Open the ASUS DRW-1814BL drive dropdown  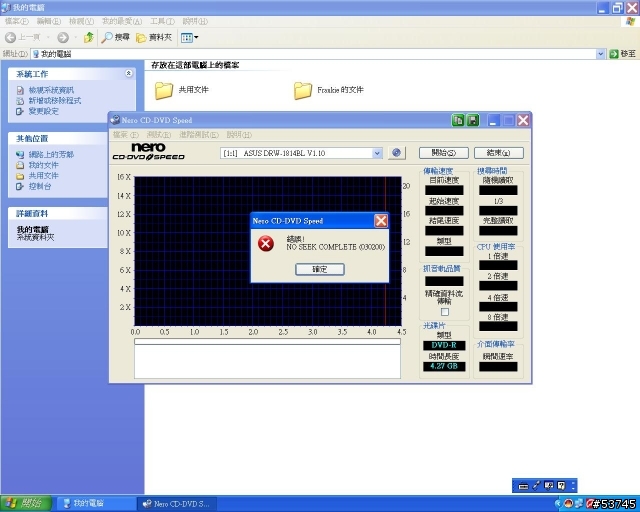tap(377, 153)
